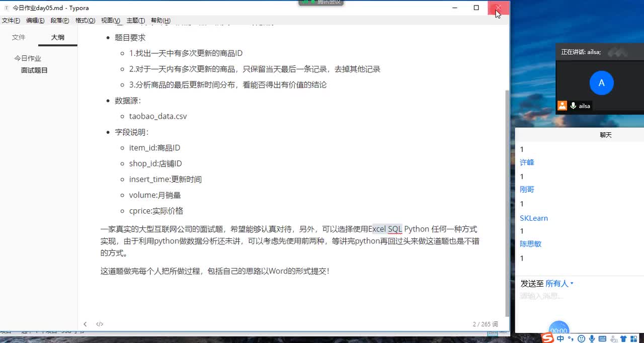644x343 pixels.
Task: Click the 聊天 chat panel title
Action: 606,135
